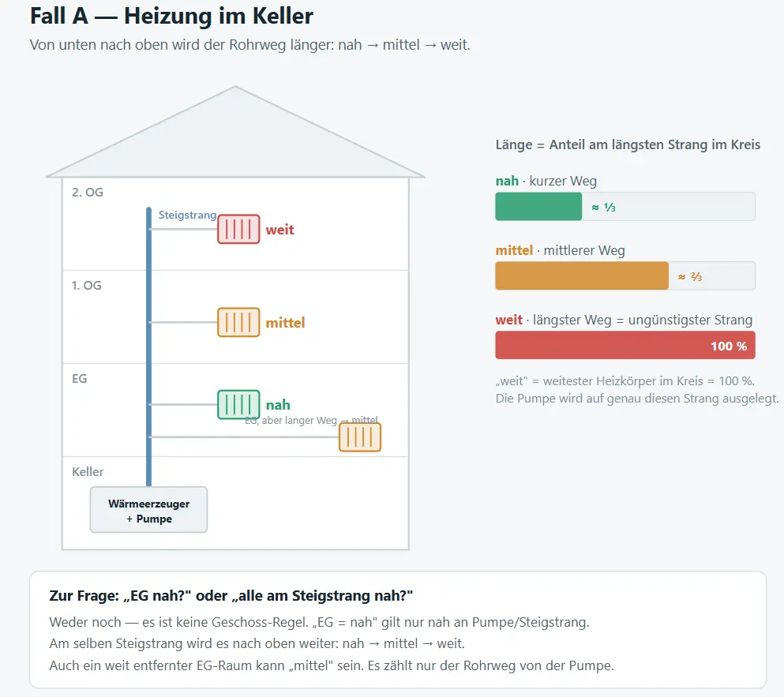
Task: Click the green 'nah' radiator icon
Action: tap(238, 404)
